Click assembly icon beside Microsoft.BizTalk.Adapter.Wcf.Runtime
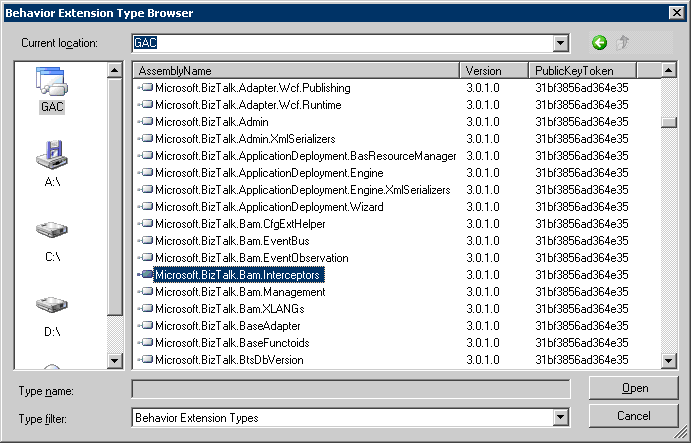This screenshot has height=443, width=691. 145,105
